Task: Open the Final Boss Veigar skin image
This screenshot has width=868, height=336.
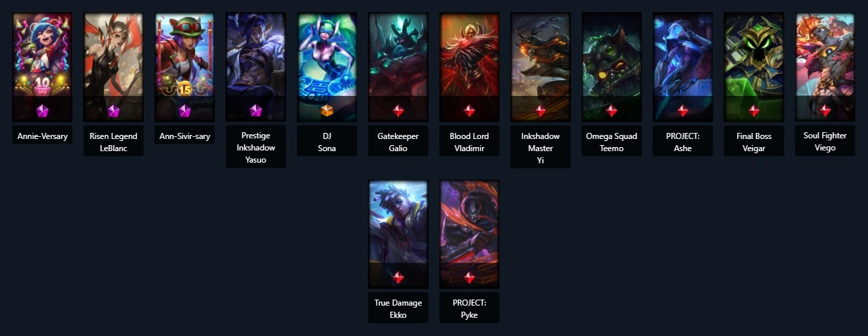Action: [754, 67]
